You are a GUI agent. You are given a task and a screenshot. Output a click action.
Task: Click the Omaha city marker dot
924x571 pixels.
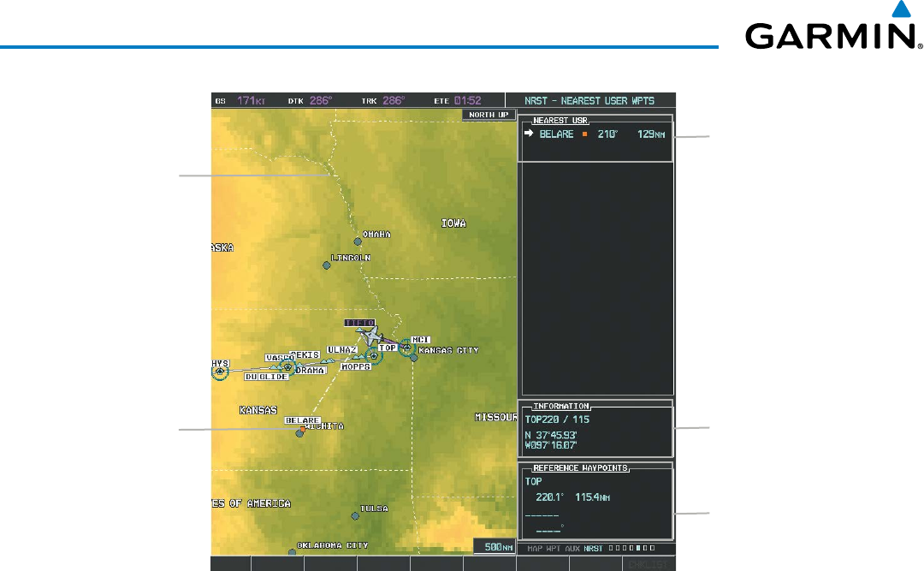coord(358,241)
